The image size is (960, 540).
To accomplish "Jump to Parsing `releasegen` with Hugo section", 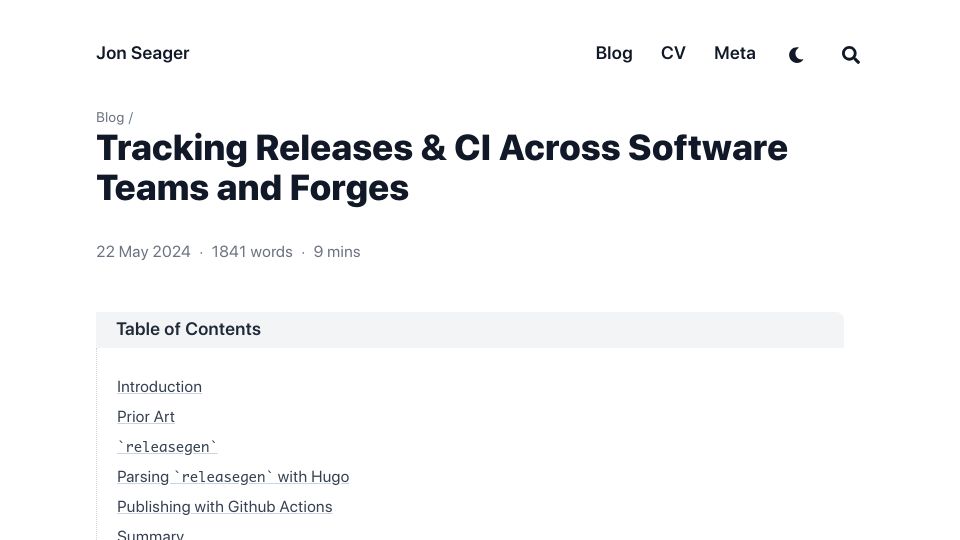I will [233, 477].
